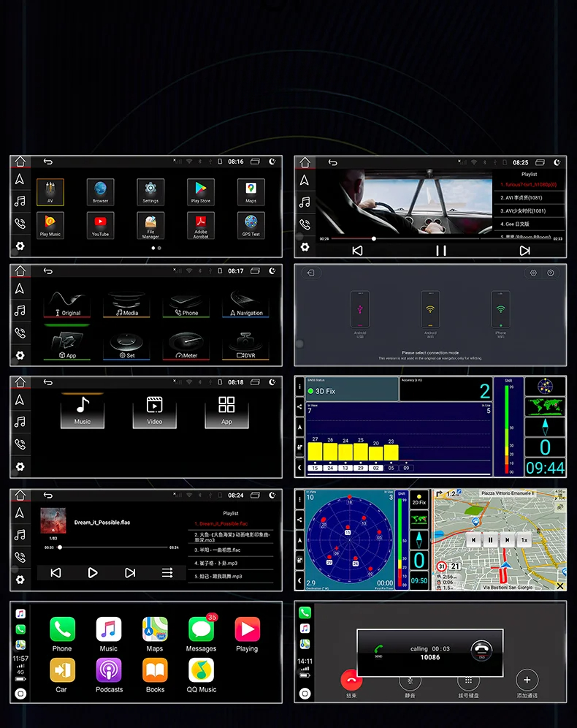
Task: Open the Car app in CarPlay
Action: [62, 675]
